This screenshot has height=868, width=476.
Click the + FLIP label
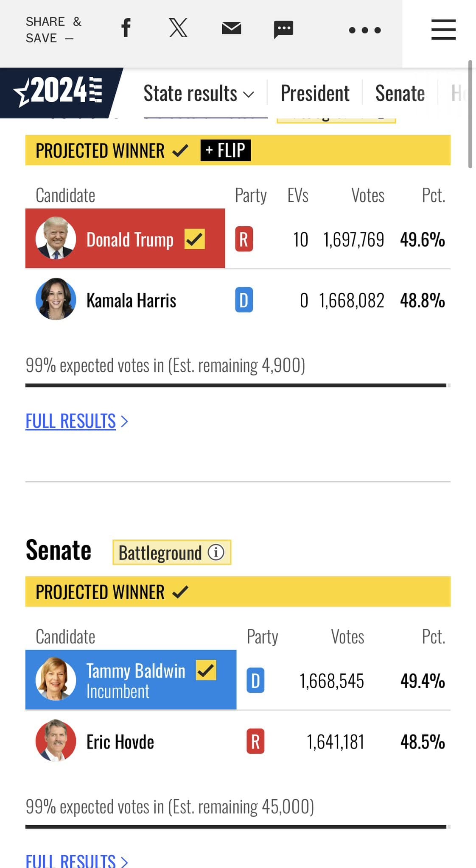click(x=226, y=150)
